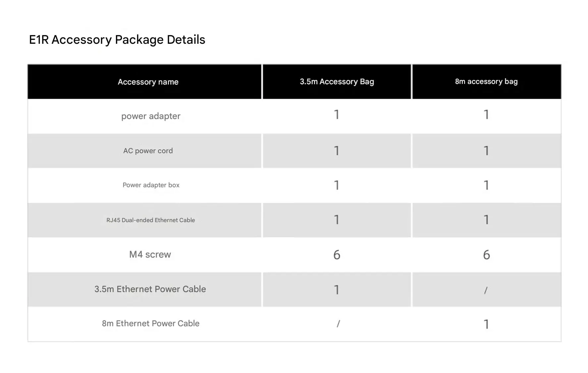The height and width of the screenshot is (373, 588).
Task: Select RJ45 cable quantity in 8m bag
Action: pyautogui.click(x=486, y=220)
